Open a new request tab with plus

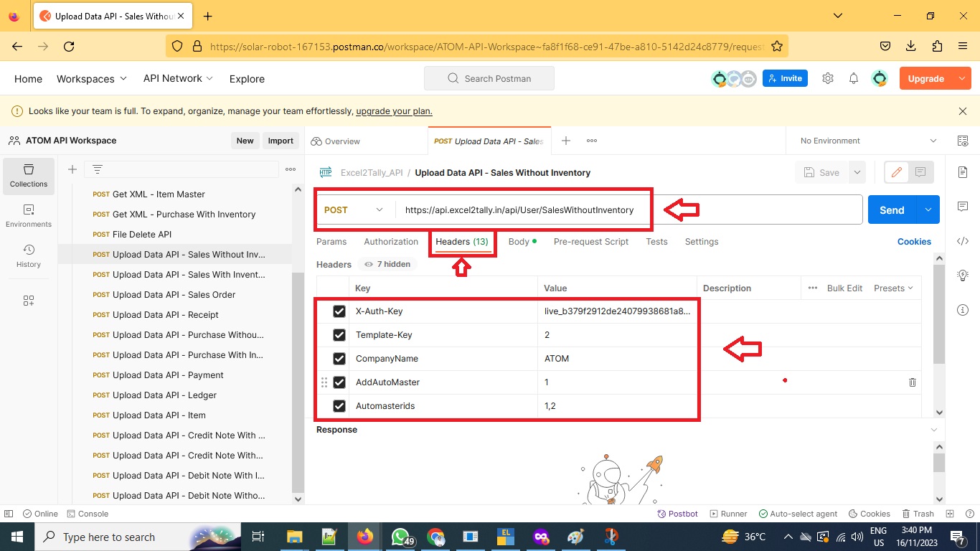pos(566,141)
